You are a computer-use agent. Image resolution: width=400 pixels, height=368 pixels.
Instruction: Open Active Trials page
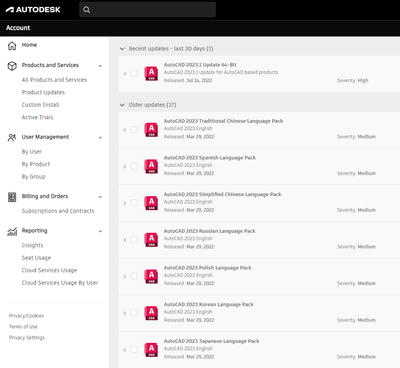37,117
